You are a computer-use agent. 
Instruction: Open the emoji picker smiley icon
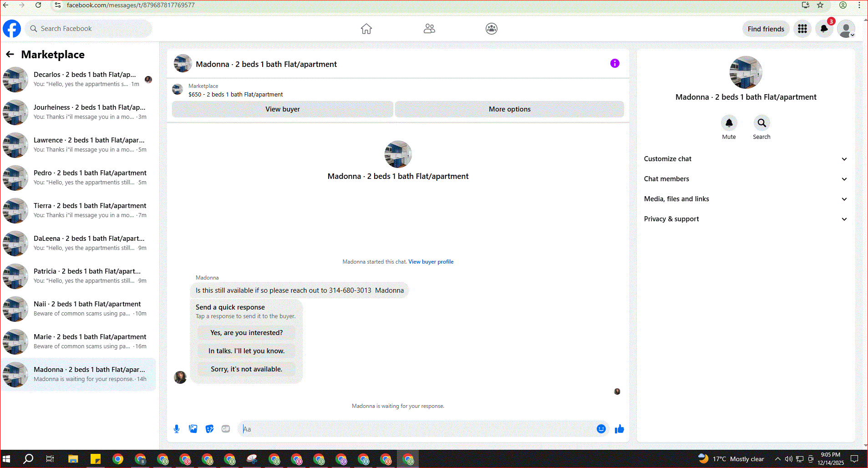coord(601,429)
